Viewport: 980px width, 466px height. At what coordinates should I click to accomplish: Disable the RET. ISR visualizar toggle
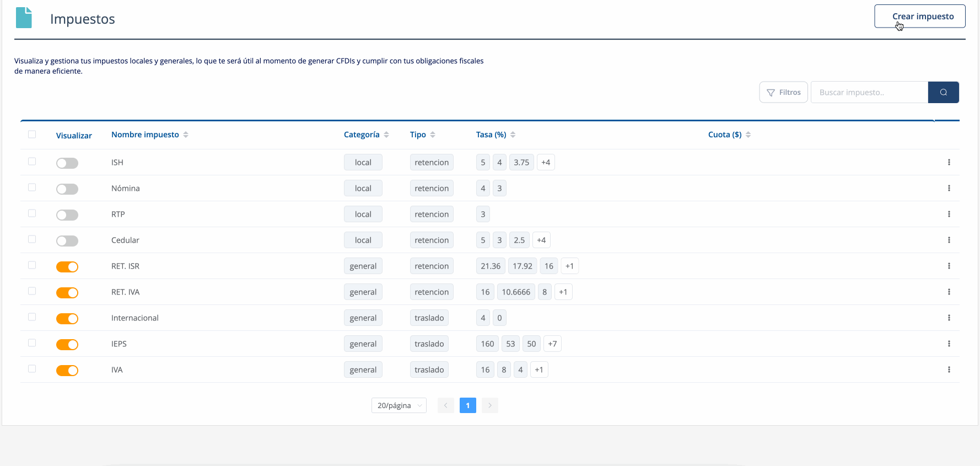(67, 267)
